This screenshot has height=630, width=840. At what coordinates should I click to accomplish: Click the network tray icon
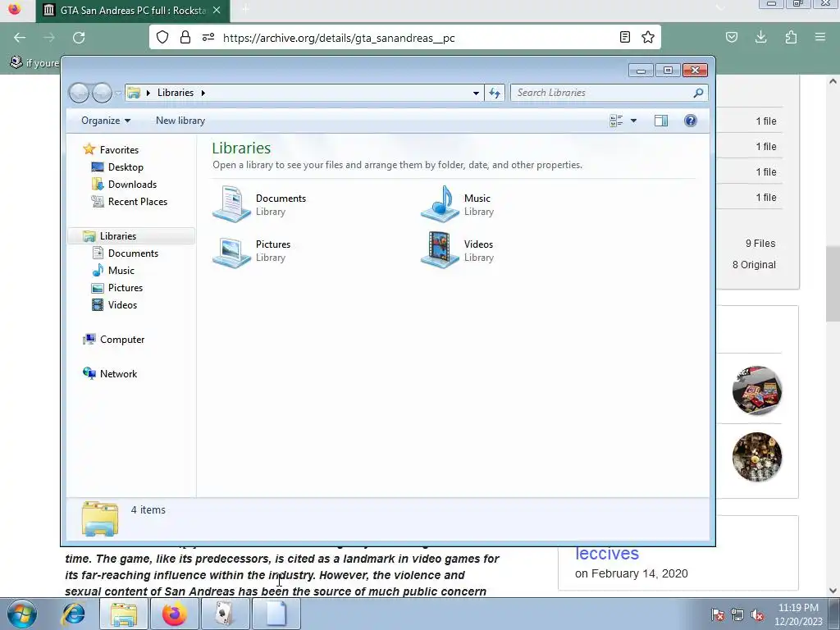[737, 614]
